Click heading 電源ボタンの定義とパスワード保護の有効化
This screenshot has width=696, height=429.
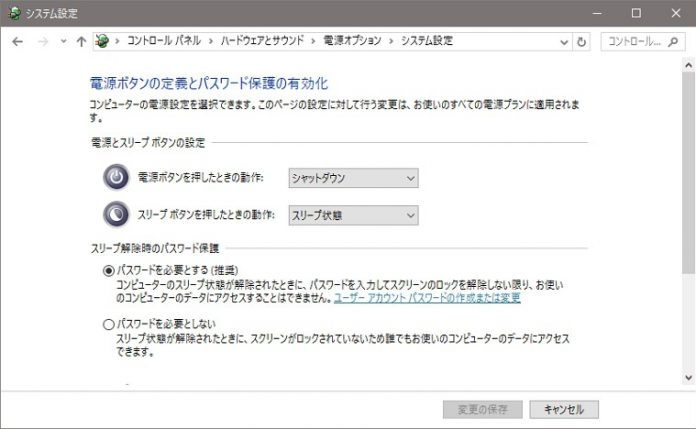209,83
